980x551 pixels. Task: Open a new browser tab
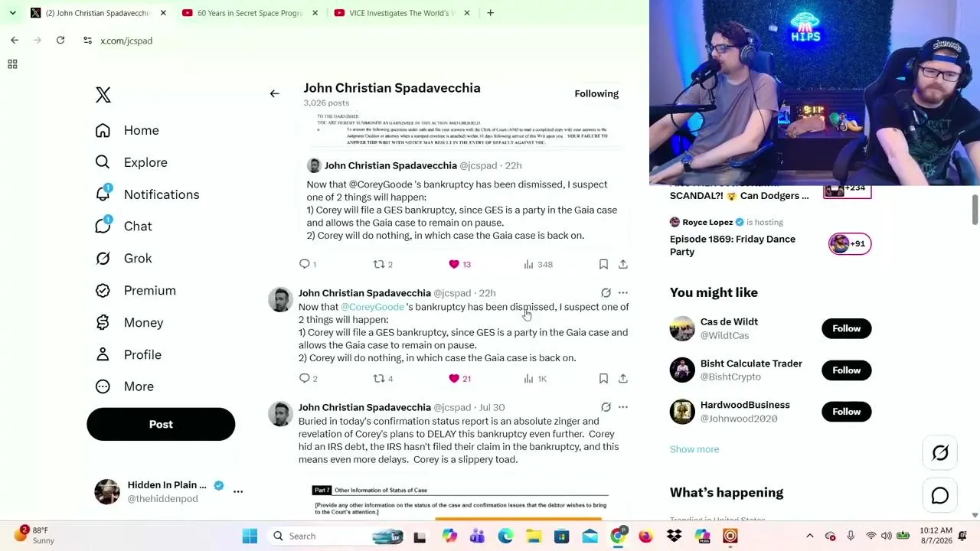490,13
